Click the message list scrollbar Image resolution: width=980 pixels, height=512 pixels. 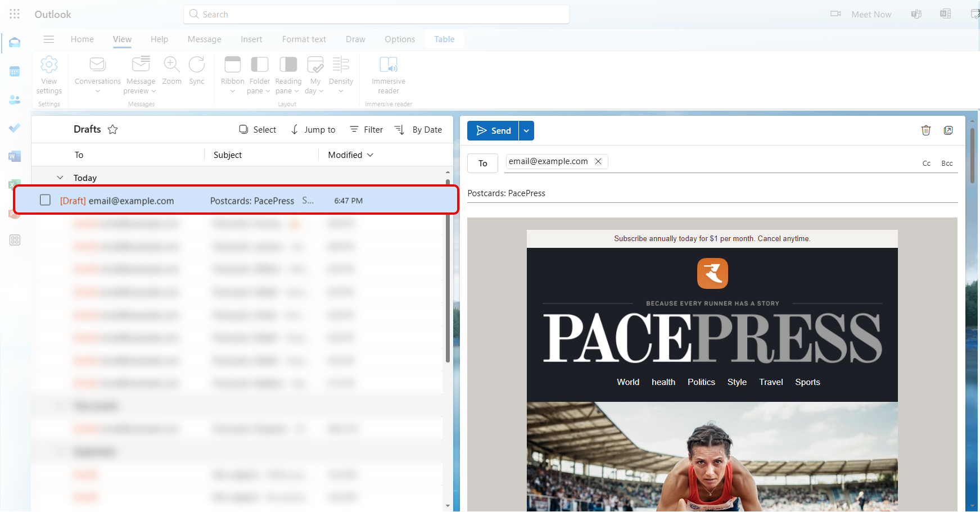[448, 271]
